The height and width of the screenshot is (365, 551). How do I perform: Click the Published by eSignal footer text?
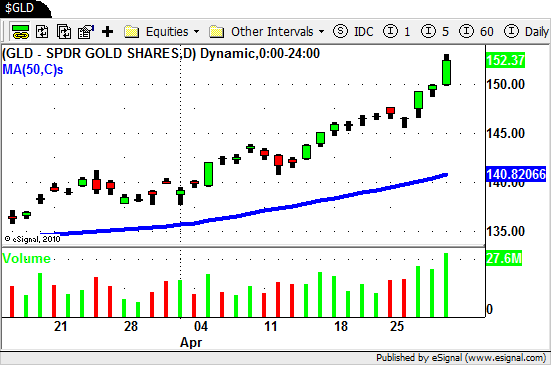click(x=461, y=358)
